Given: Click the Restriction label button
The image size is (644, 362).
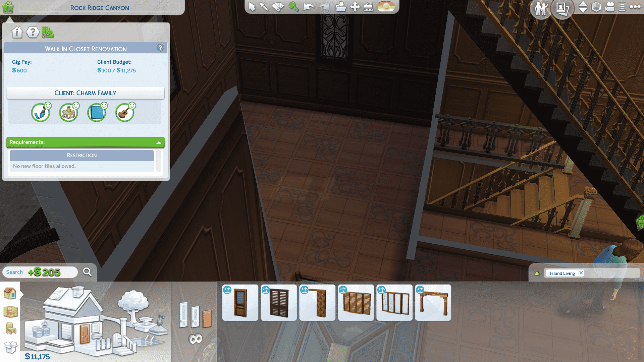Looking at the screenshot, I should [x=82, y=155].
